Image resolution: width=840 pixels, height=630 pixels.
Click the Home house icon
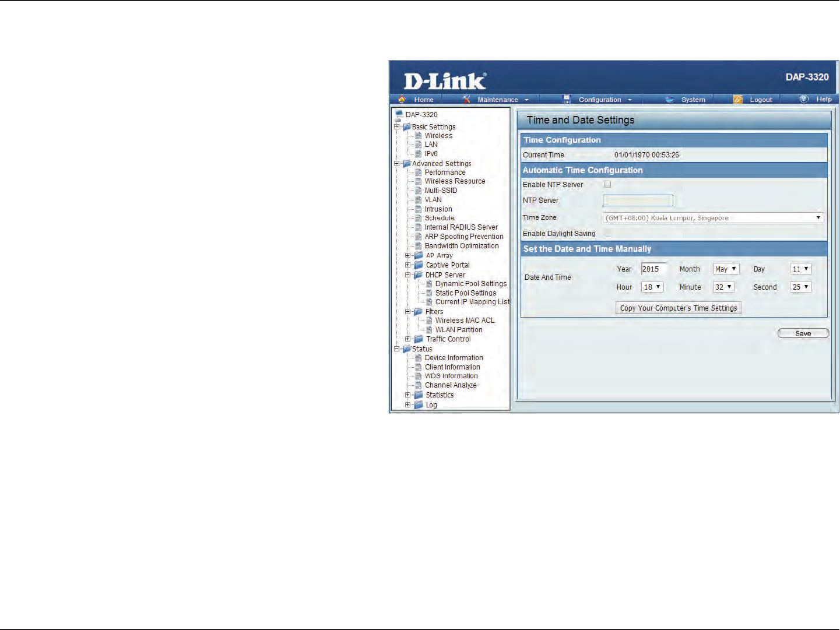[x=402, y=99]
